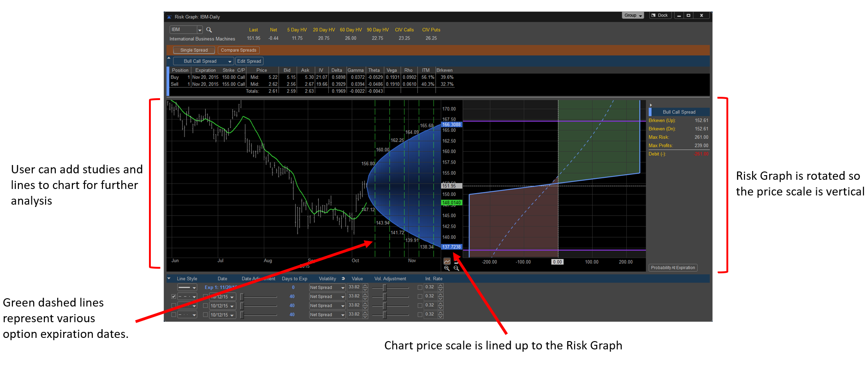Switch to Compare Spreads tab
The height and width of the screenshot is (366, 868).
click(238, 50)
